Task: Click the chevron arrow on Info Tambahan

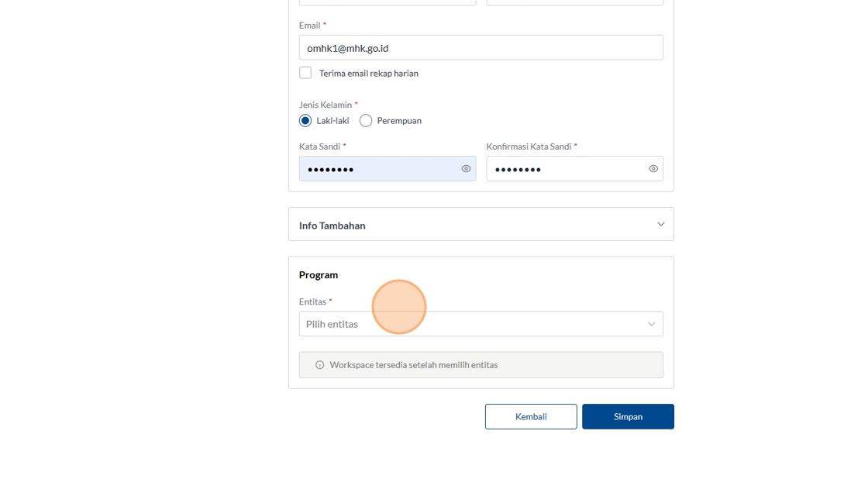Action: [660, 225]
